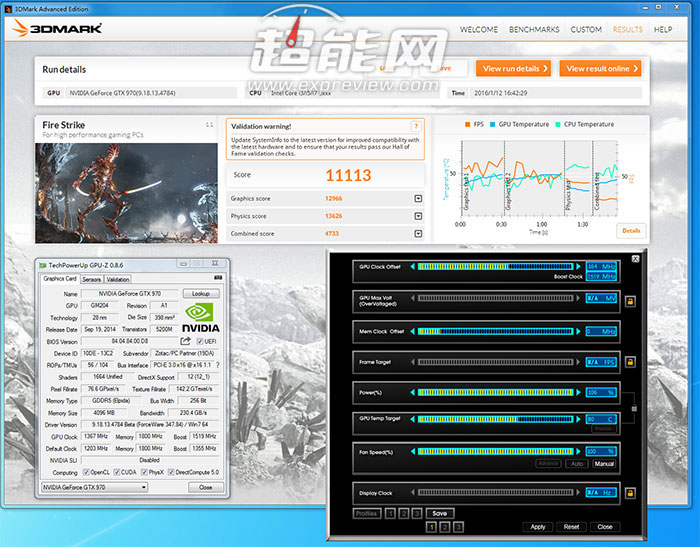Increase Fan Speed with right arrow
This screenshot has width=700, height=547.
(579, 451)
